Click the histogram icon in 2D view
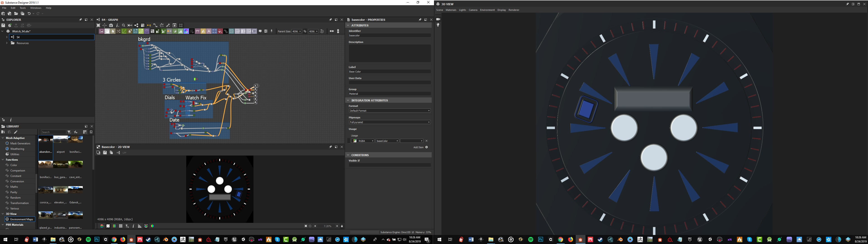 (x=139, y=226)
